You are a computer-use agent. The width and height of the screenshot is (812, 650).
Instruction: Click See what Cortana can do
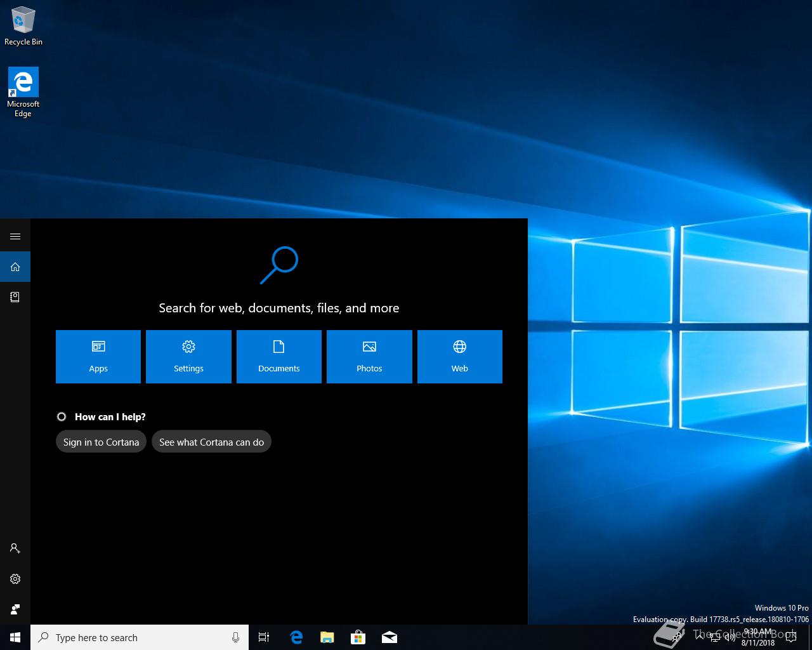[x=211, y=442]
